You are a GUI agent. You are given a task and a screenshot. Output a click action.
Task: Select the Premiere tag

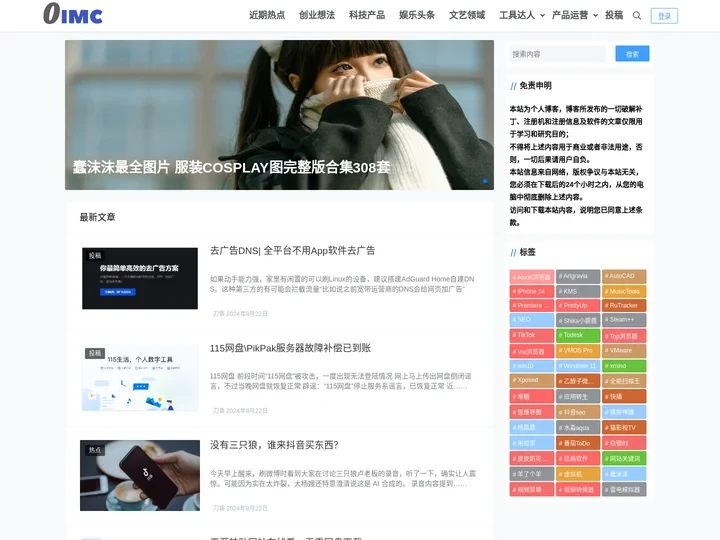tap(532, 306)
